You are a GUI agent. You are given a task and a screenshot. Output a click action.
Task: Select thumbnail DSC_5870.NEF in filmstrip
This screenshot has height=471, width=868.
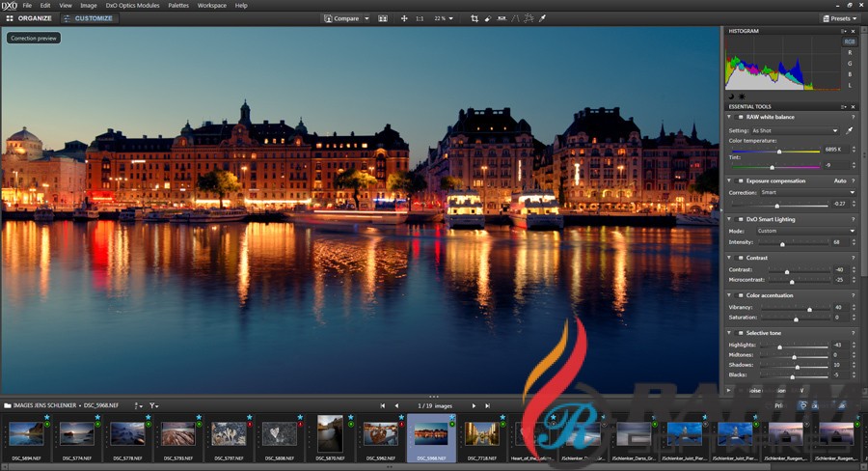pos(329,435)
